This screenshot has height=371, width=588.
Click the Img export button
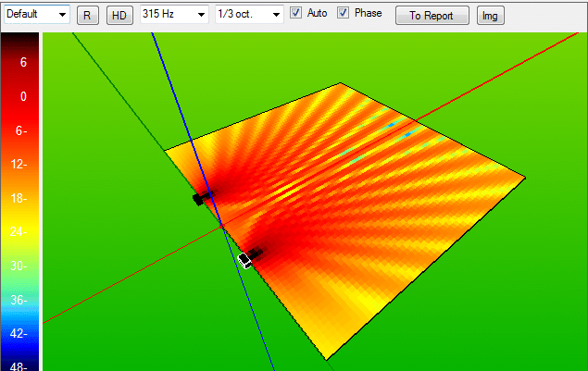point(490,16)
